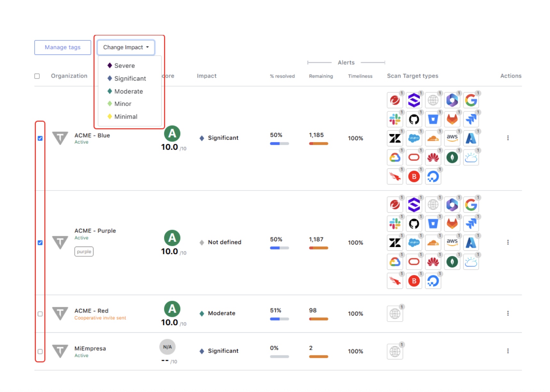Image resolution: width=550 pixels, height=392 pixels.
Task: Click the 50% resolved bar for ACME - Blue
Action: click(x=279, y=144)
